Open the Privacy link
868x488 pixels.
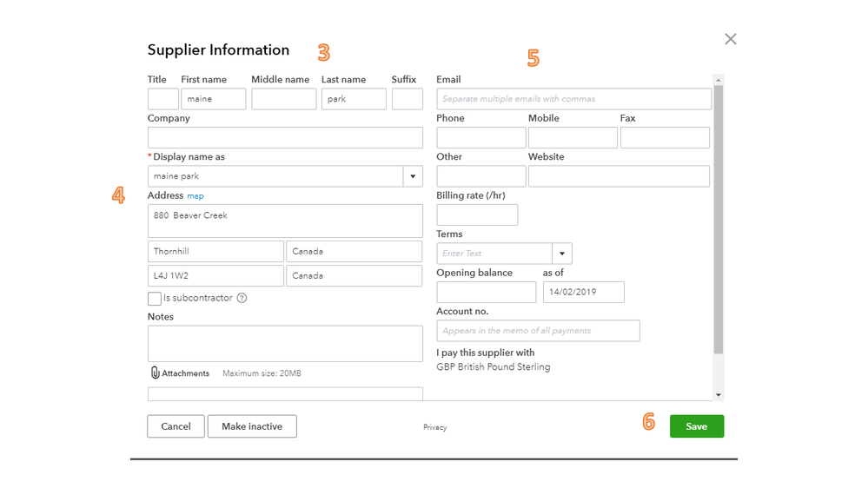coord(434,427)
